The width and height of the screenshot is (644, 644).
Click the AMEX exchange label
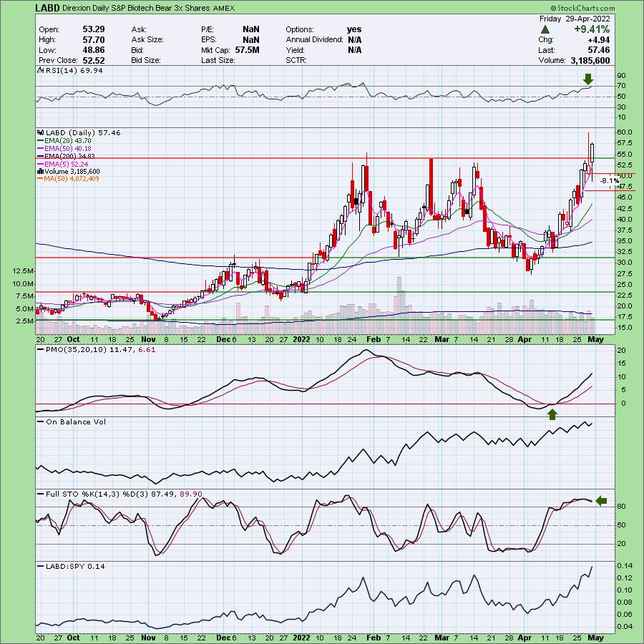(x=224, y=8)
